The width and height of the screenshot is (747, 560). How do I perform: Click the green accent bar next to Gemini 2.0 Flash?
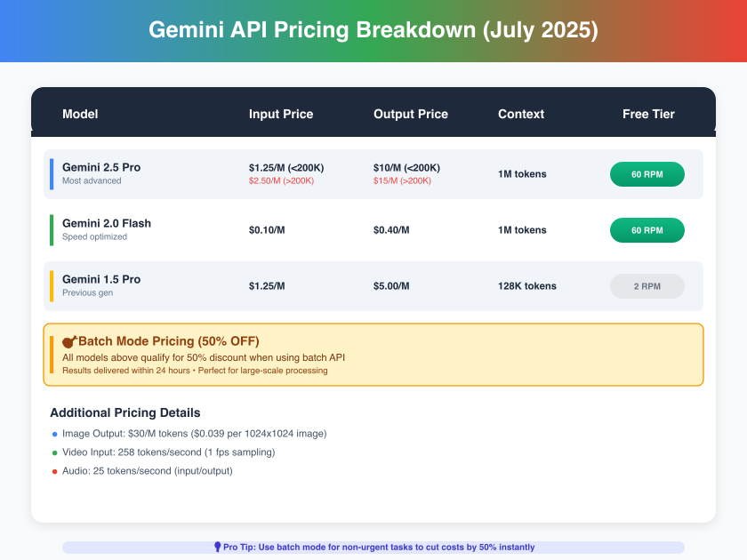(52, 230)
